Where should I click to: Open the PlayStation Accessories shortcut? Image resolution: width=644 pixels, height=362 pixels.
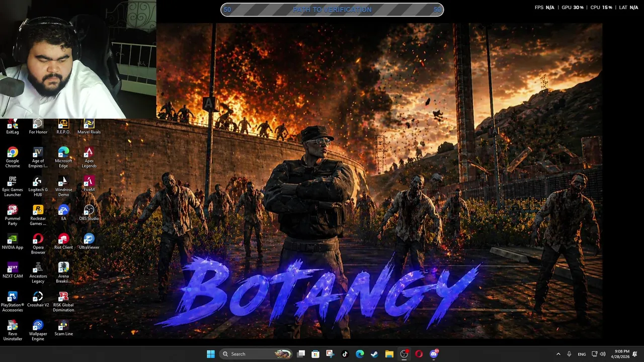tap(13, 302)
